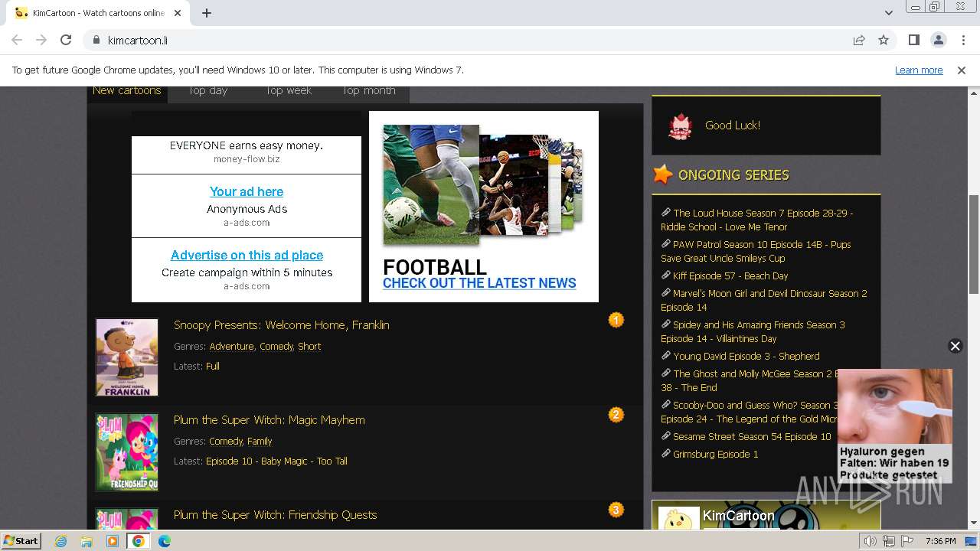
Task: Open Scooby-Doo and Guess Who? Season 3 link
Action: click(750, 412)
